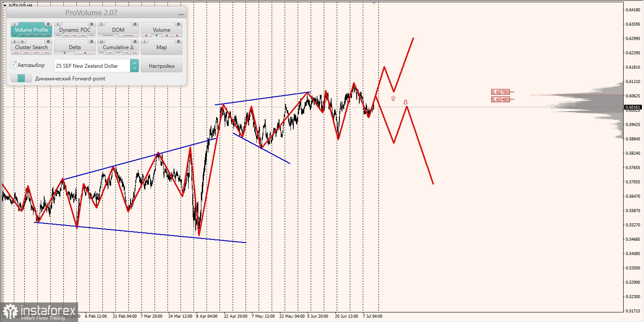
Task: Click the 25 SEP New Zealand Dollar field
Action: (92, 66)
